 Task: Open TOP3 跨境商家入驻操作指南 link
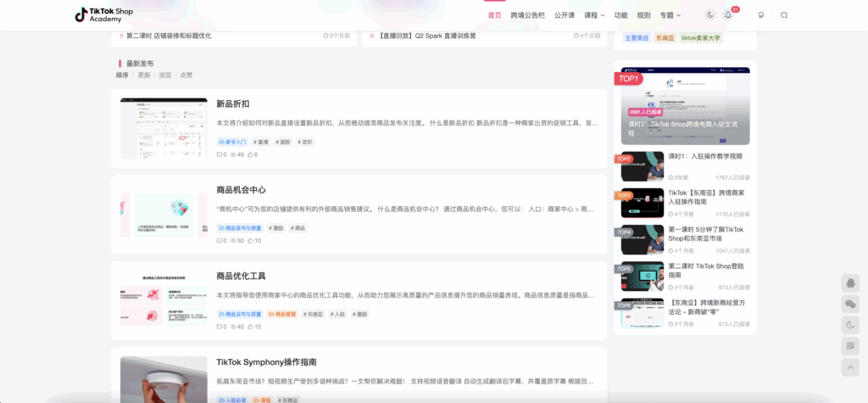coord(706,198)
